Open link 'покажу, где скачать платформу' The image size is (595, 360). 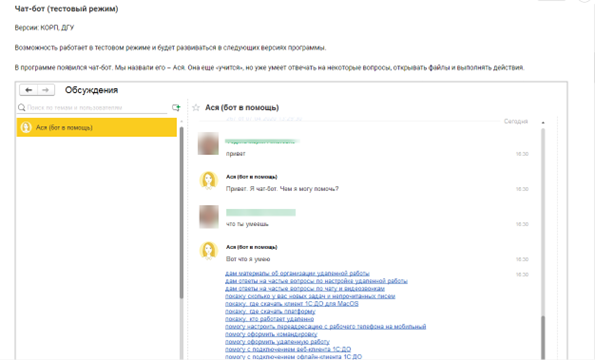[270, 311]
